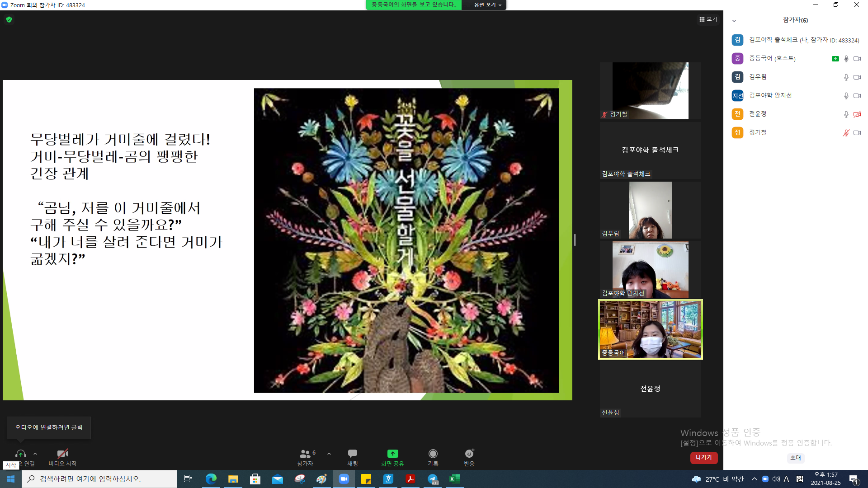Collapse the 참가자 panel with the chevron
The height and width of the screenshot is (488, 868).
(x=734, y=21)
